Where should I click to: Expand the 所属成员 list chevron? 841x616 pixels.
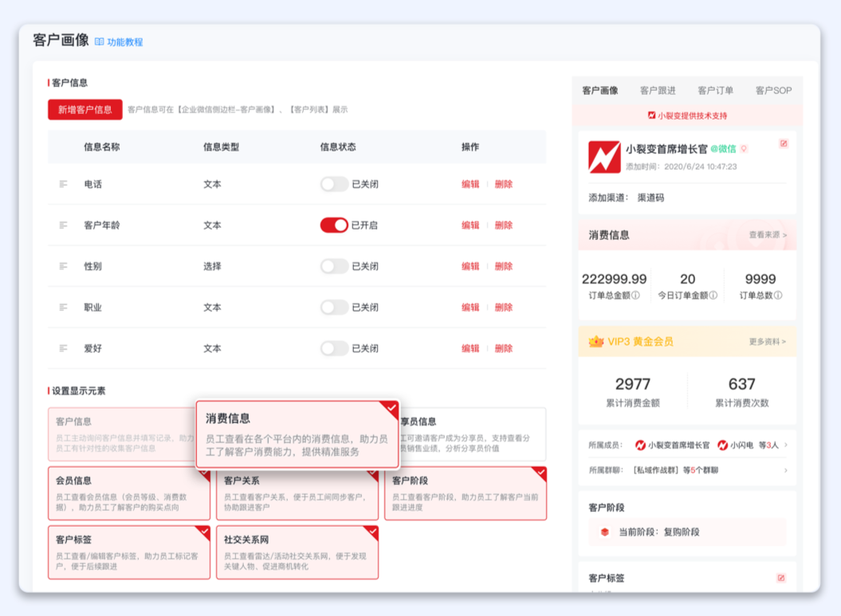click(786, 445)
